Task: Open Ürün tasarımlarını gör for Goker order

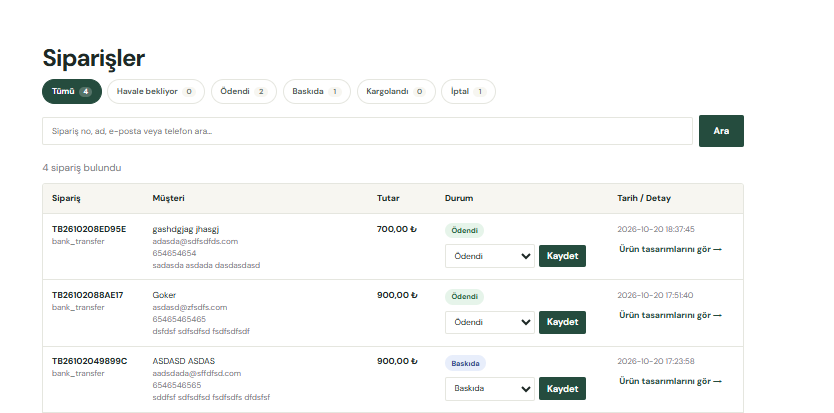Action: [x=670, y=315]
